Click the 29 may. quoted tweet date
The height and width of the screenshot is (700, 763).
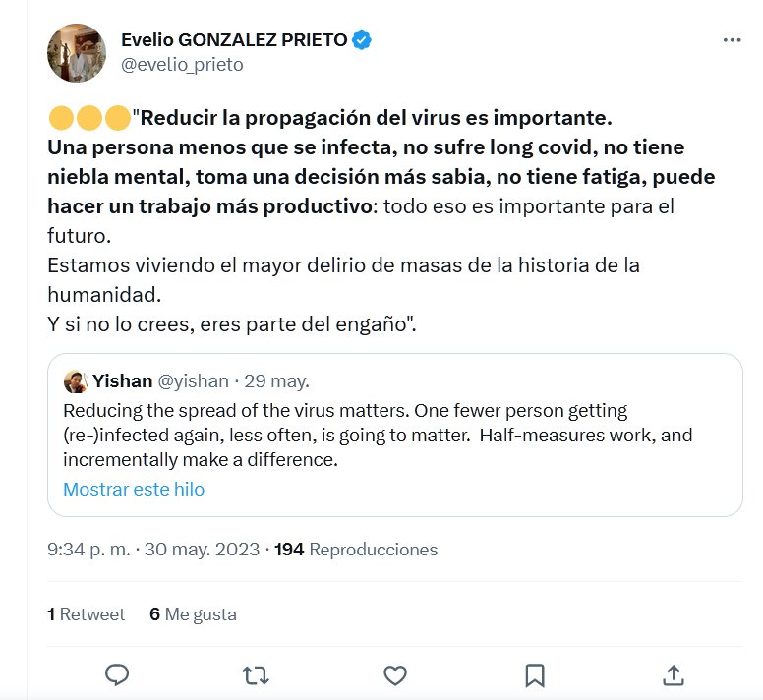[277, 380]
